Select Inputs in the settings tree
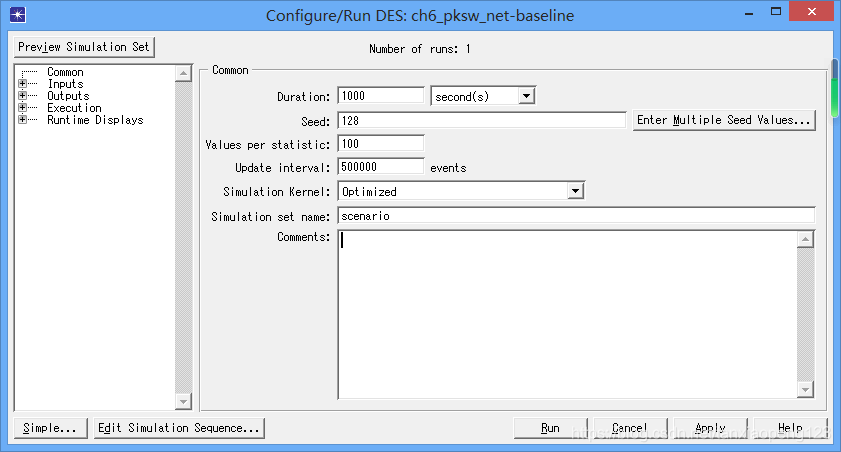Screen dimensions: 841x452 point(65,84)
